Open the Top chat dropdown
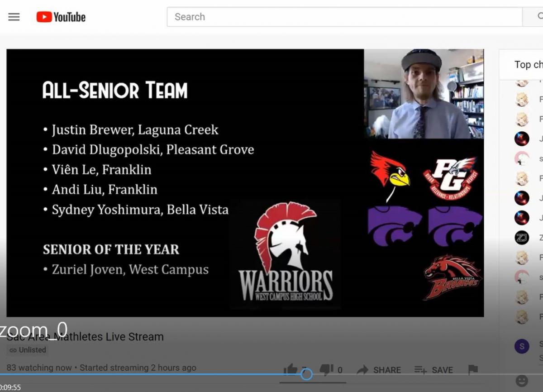Viewport: 543px width, 392px height. [528, 65]
